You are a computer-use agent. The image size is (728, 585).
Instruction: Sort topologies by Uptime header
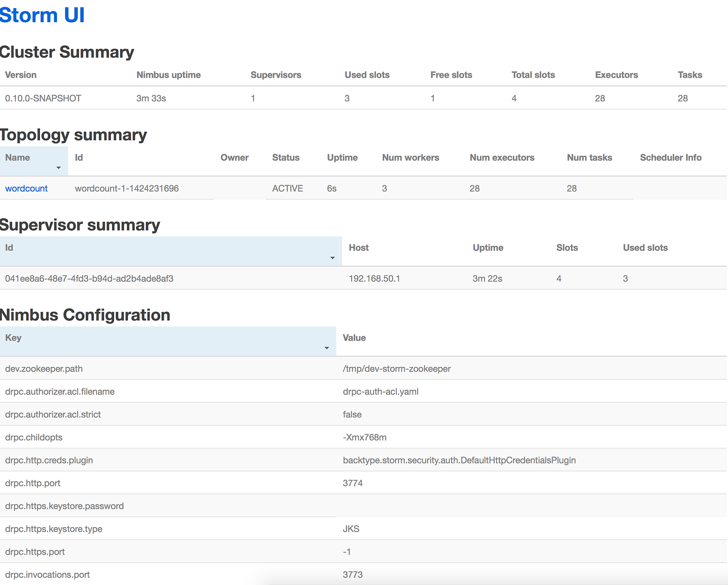tap(342, 158)
